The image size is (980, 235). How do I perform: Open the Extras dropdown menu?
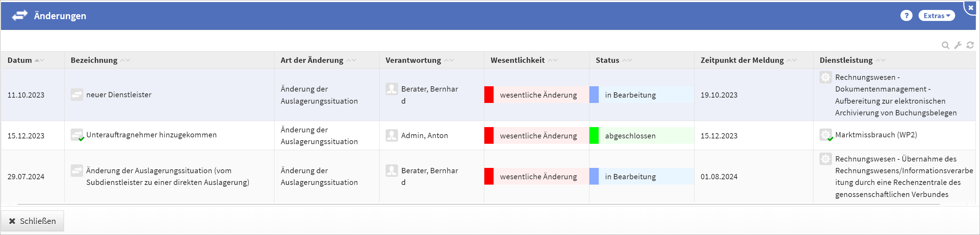coord(936,16)
